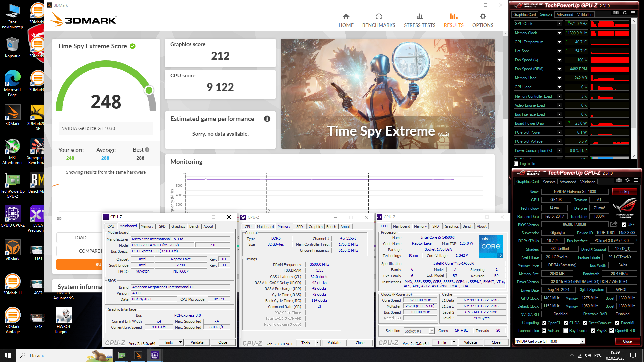Open MSI Afterburner desktop shortcut

click(x=12, y=151)
